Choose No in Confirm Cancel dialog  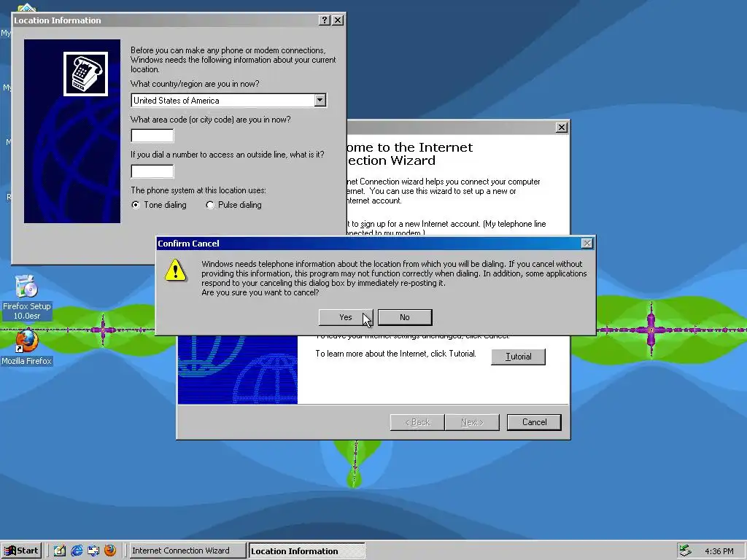click(x=404, y=317)
